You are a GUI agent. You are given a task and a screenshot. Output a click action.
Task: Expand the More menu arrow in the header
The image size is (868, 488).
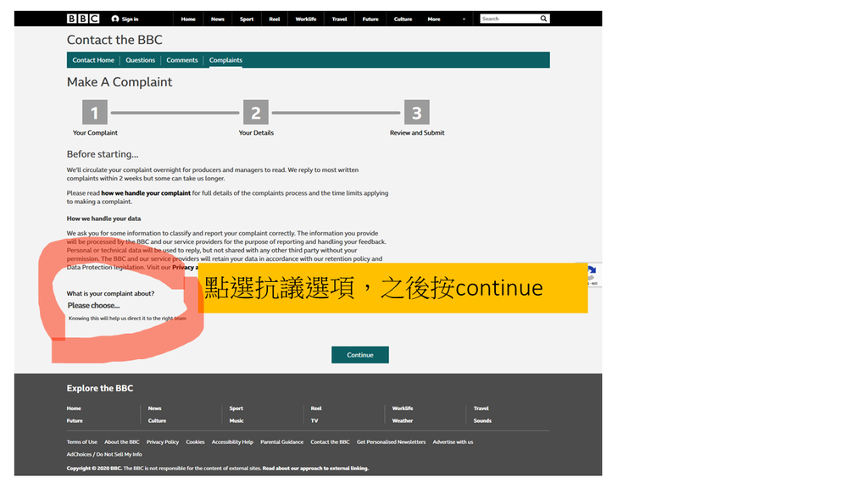pos(464,19)
